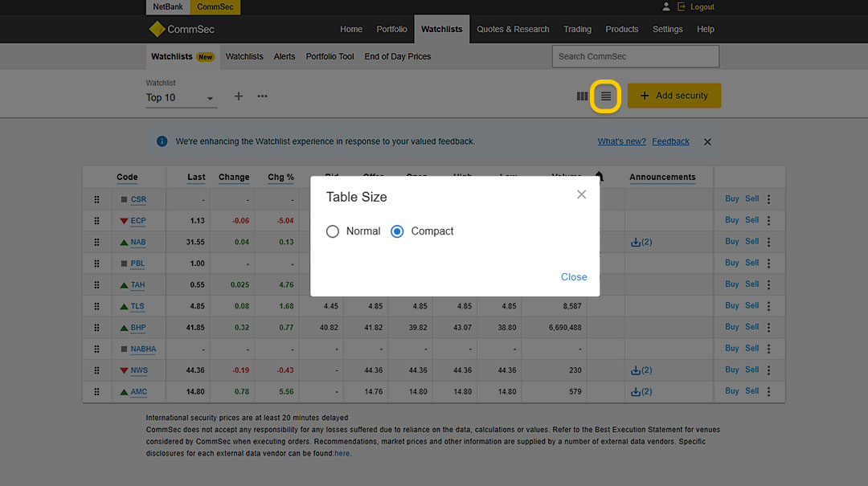Close the Table Size dialog with X
Viewport: 868px width, 486px height.
pos(581,194)
